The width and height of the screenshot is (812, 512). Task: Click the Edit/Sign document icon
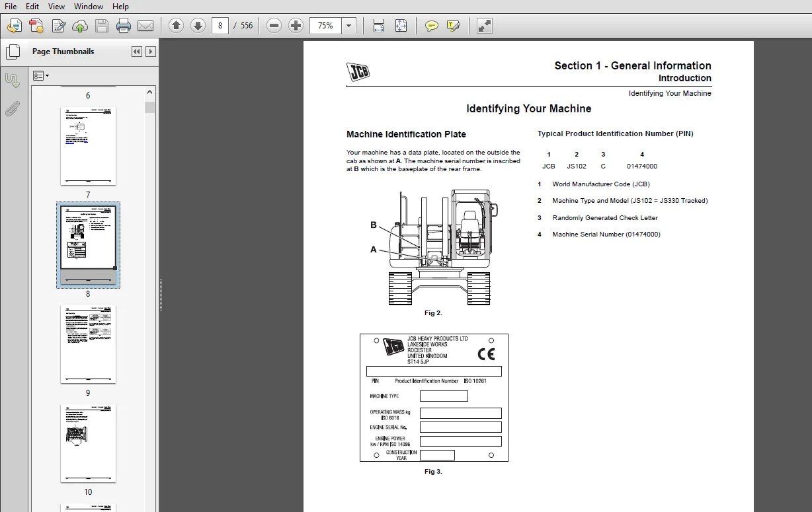click(58, 26)
